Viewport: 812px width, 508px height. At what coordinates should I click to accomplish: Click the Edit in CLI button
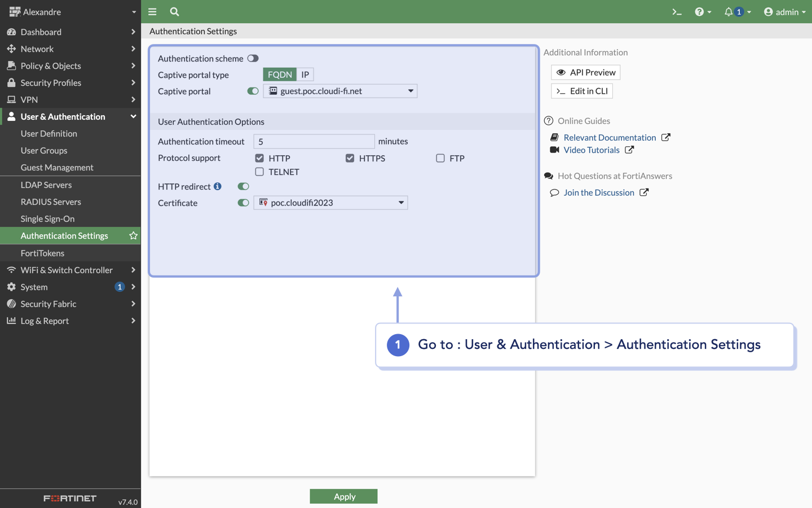(581, 90)
